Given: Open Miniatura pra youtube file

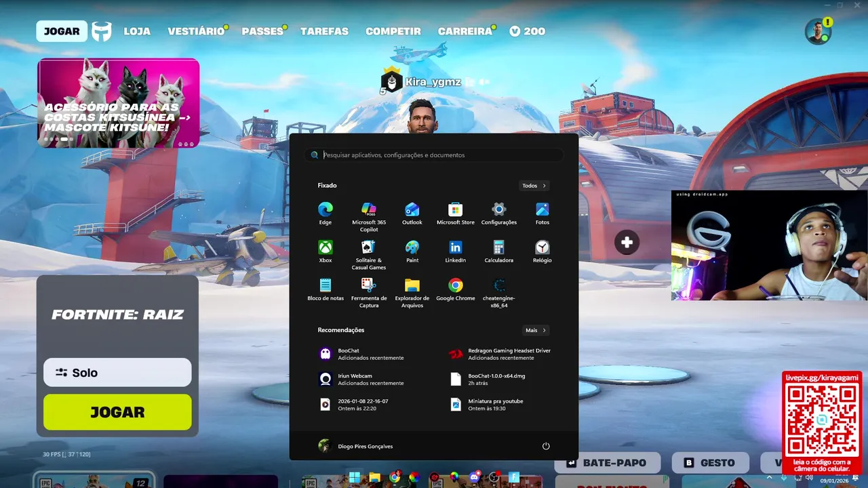Looking at the screenshot, I should point(487,404).
